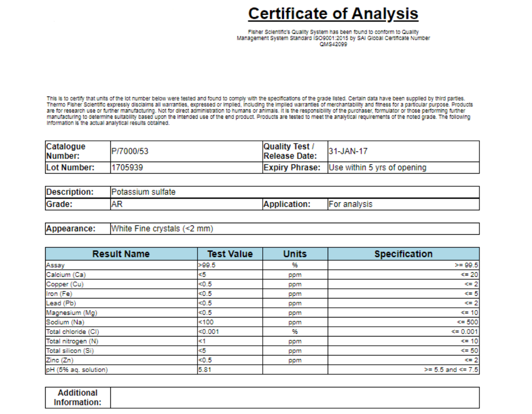
Task: Click the QMS42099 certificate number text
Action: (x=333, y=44)
